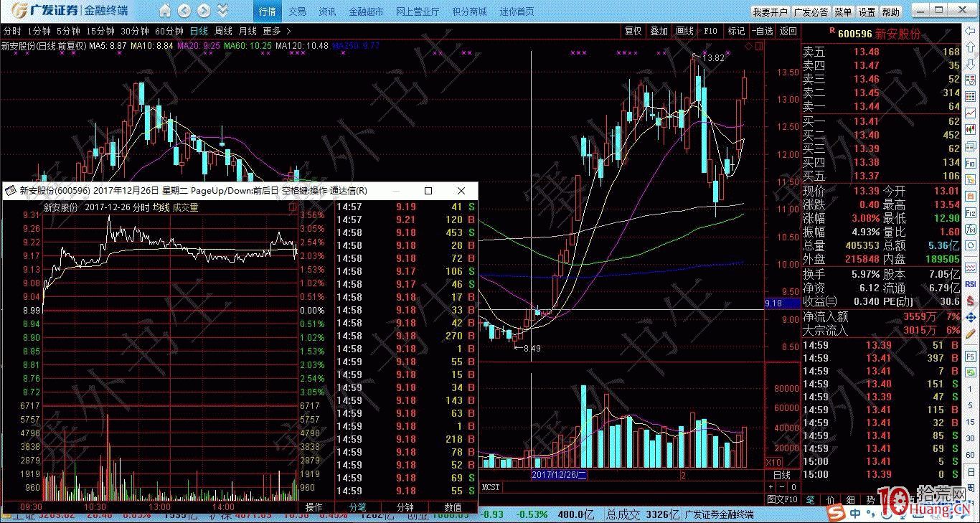The height and width of the screenshot is (523, 980).
Task: Switch chart to 1分钟 period
Action: tap(39, 31)
